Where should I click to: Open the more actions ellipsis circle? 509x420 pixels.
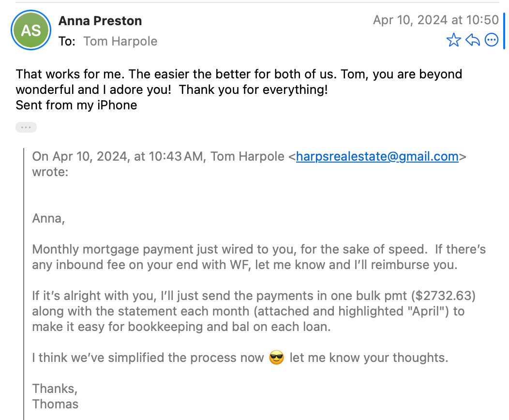pos(492,40)
